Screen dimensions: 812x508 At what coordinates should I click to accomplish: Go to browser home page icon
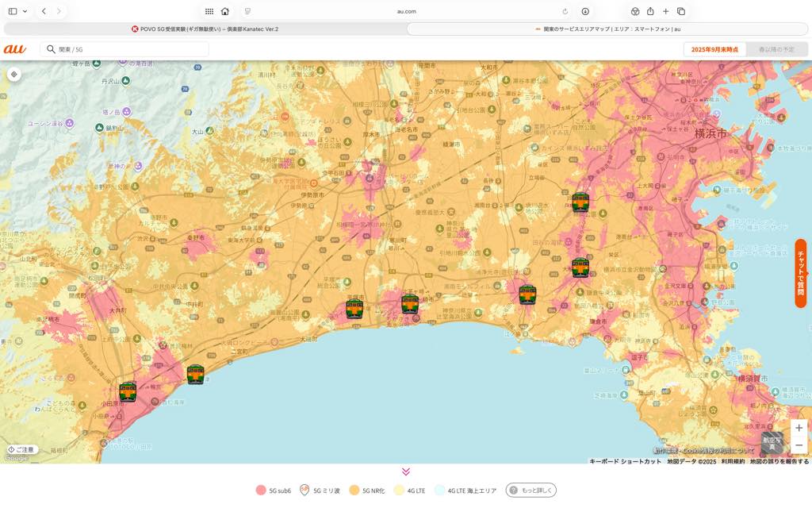(x=225, y=11)
